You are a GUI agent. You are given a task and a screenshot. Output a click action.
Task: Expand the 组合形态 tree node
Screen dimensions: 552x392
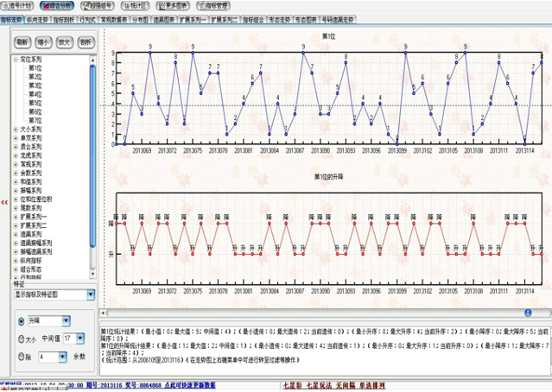(x=16, y=269)
